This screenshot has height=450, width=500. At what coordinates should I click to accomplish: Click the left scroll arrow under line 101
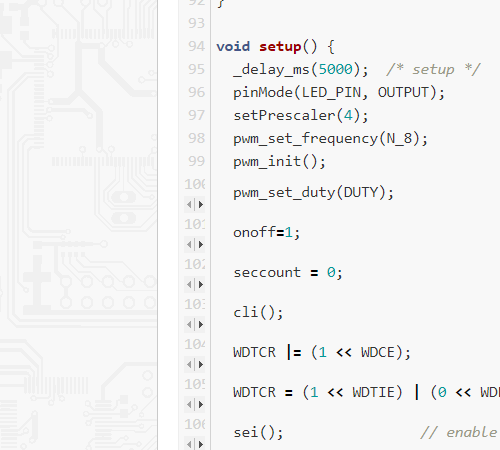[189, 245]
